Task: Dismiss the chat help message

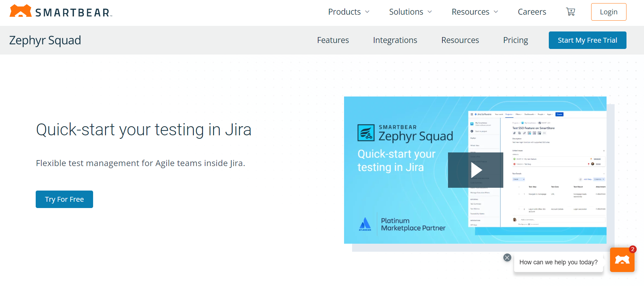Action: (507, 258)
